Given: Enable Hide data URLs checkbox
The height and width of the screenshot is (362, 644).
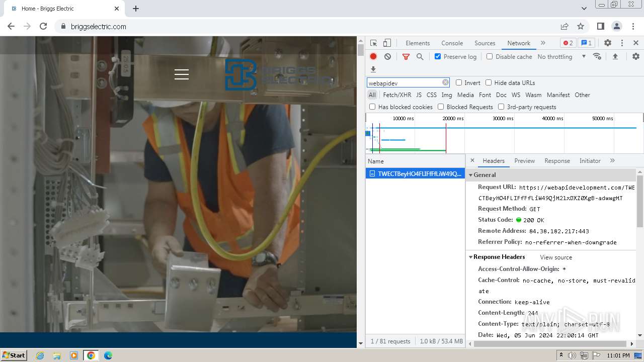Looking at the screenshot, I should coord(489,82).
